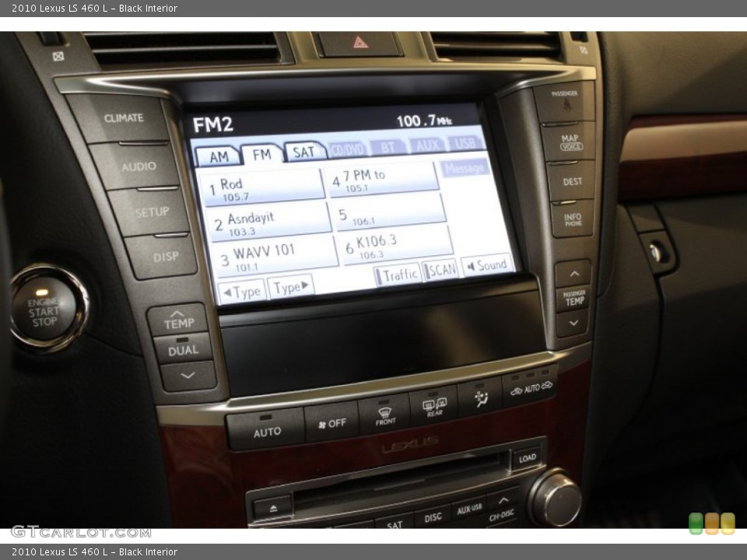747x560 pixels.
Task: Push the DEST button
Action: (x=572, y=181)
